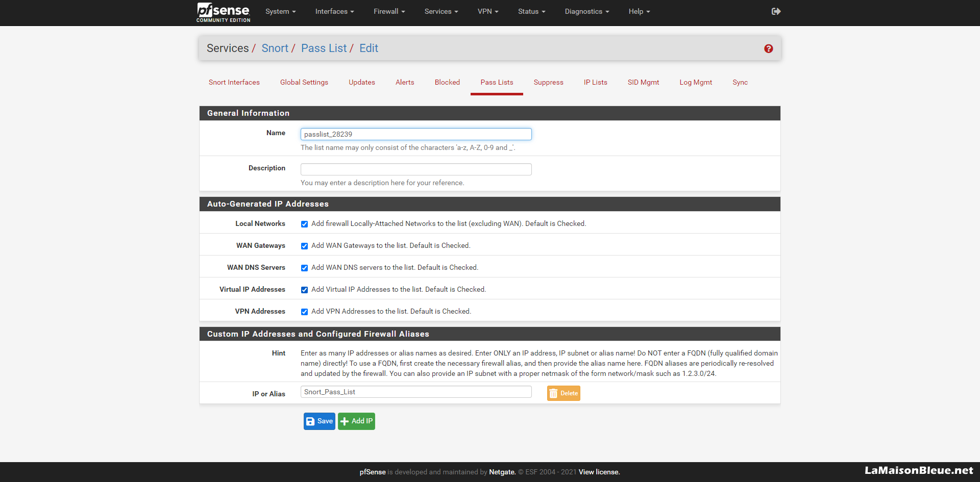
Task: Open the VPN dropdown menu
Action: click(488, 11)
